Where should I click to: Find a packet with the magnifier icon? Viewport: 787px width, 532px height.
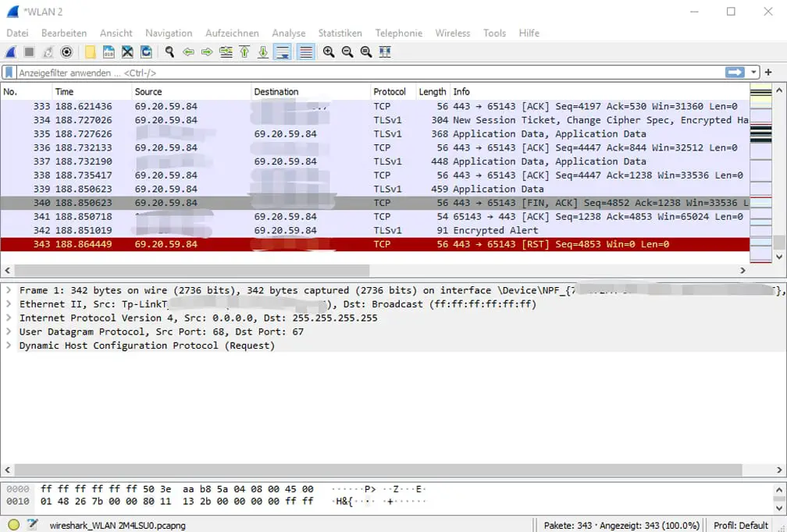pos(169,51)
